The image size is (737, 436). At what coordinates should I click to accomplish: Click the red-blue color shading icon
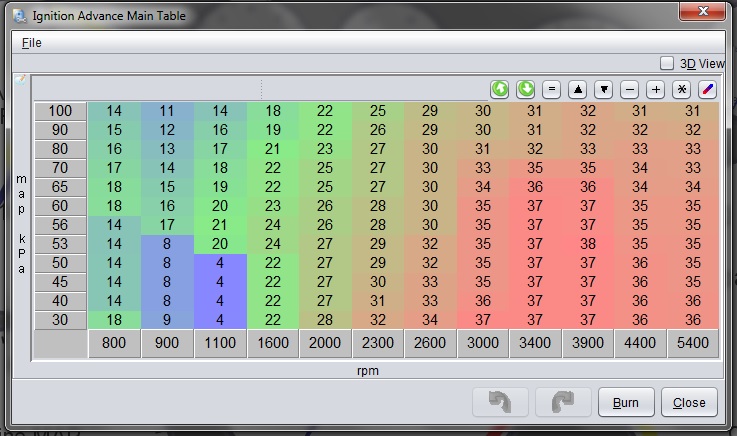coord(708,89)
